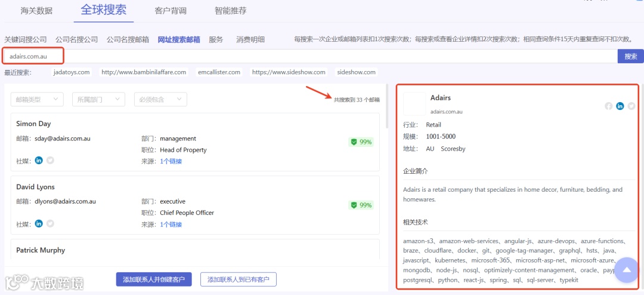Select recent search sideshow.com
The height and width of the screenshot is (295, 644).
coord(356,72)
